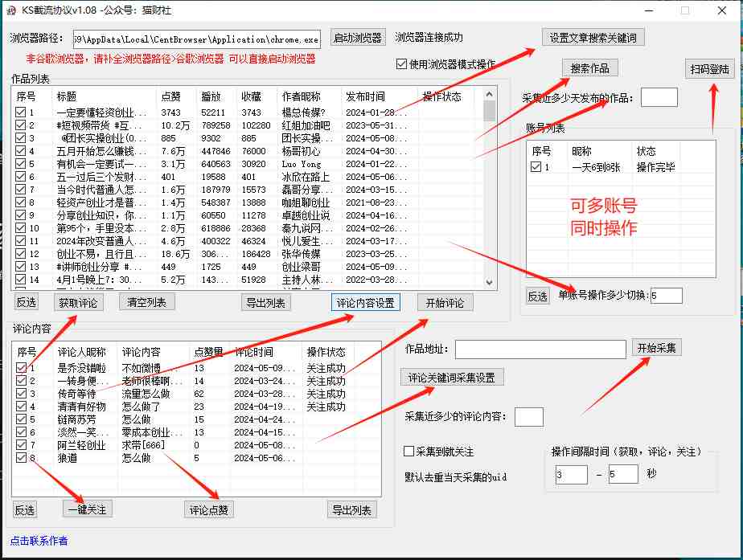Click 点击联系作者 link
The image size is (743, 560).
[x=39, y=541]
